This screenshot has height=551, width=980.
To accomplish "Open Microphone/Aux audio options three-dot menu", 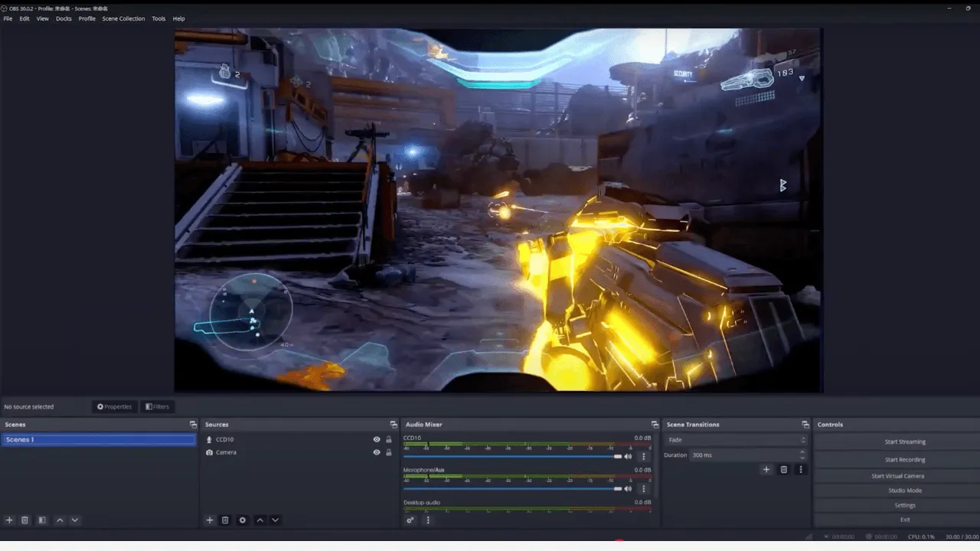I will [x=643, y=488].
